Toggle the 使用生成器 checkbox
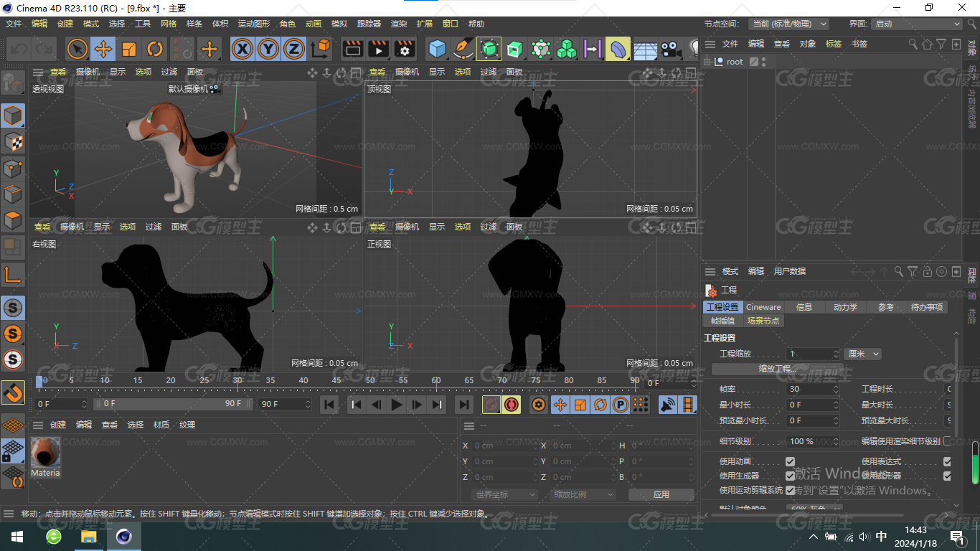 (x=790, y=476)
